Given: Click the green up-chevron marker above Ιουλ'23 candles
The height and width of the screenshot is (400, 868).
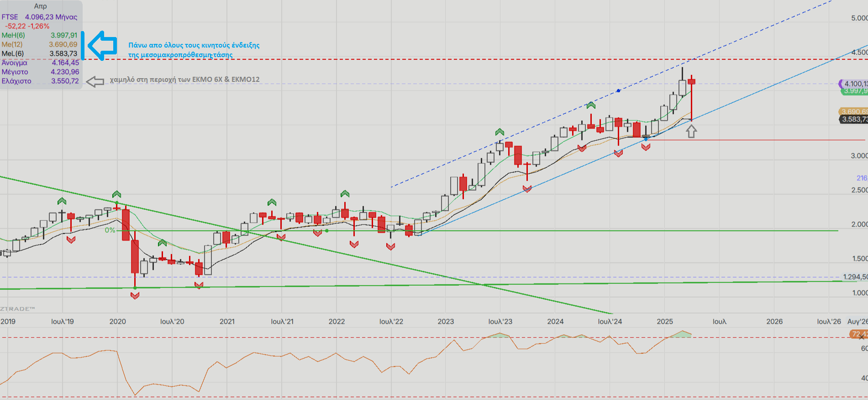Looking at the screenshot, I should point(500,132).
